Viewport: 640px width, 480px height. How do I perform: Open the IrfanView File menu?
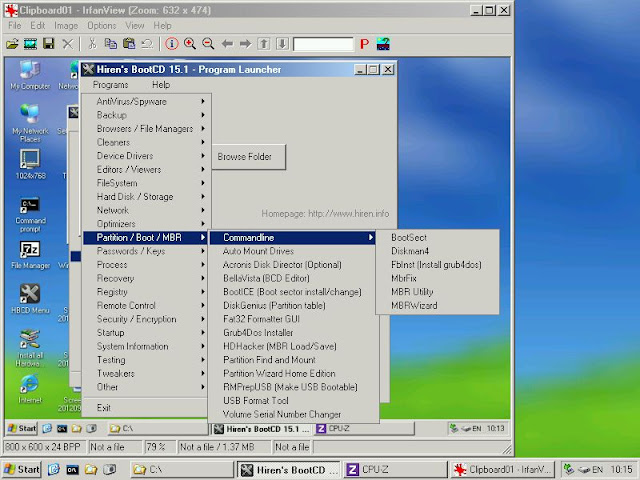[x=15, y=26]
